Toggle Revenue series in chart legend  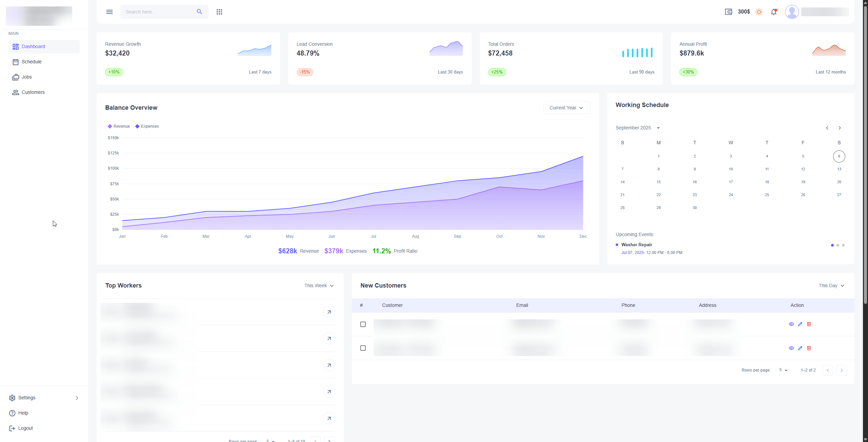pos(119,126)
